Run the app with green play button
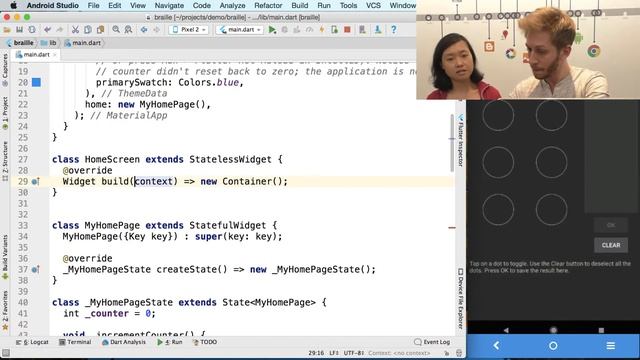 pyautogui.click(x=272, y=30)
